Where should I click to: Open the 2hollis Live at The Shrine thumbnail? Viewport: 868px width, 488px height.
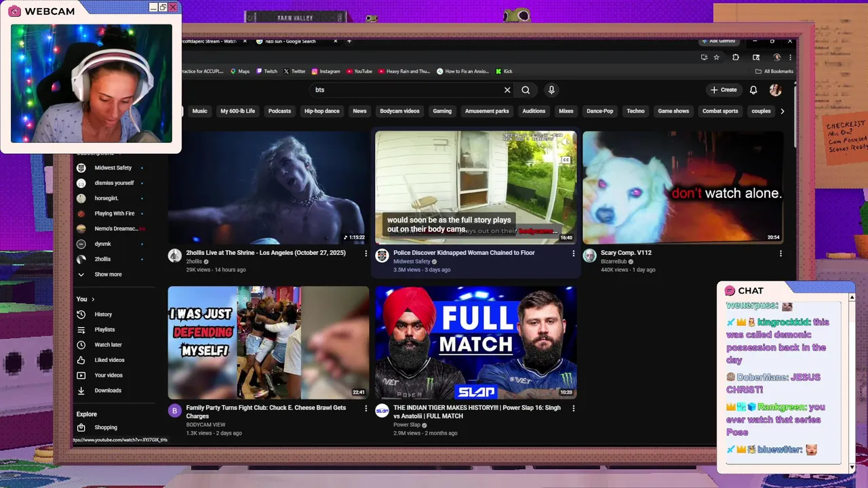click(269, 188)
